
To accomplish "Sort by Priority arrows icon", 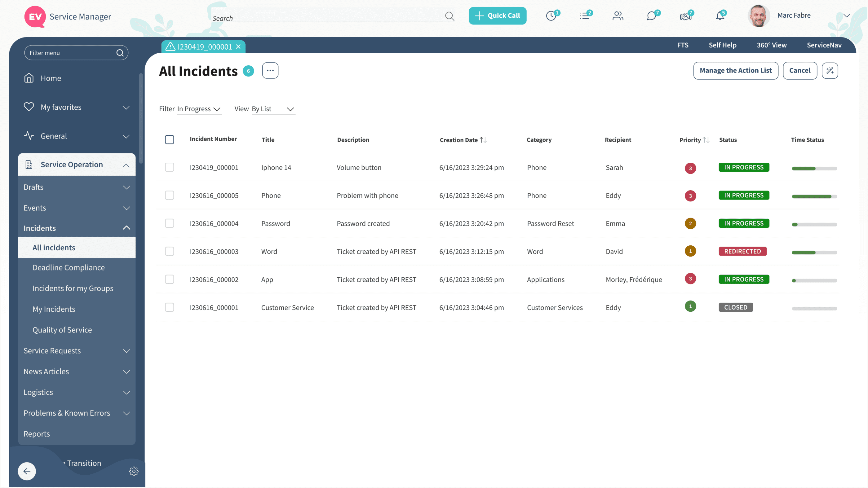I will tap(706, 140).
